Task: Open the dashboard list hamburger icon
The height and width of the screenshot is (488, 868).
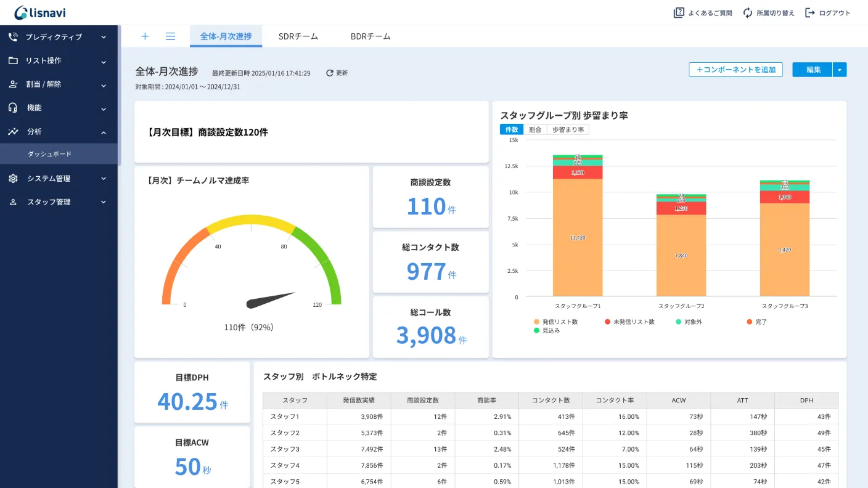Action: 171,36
